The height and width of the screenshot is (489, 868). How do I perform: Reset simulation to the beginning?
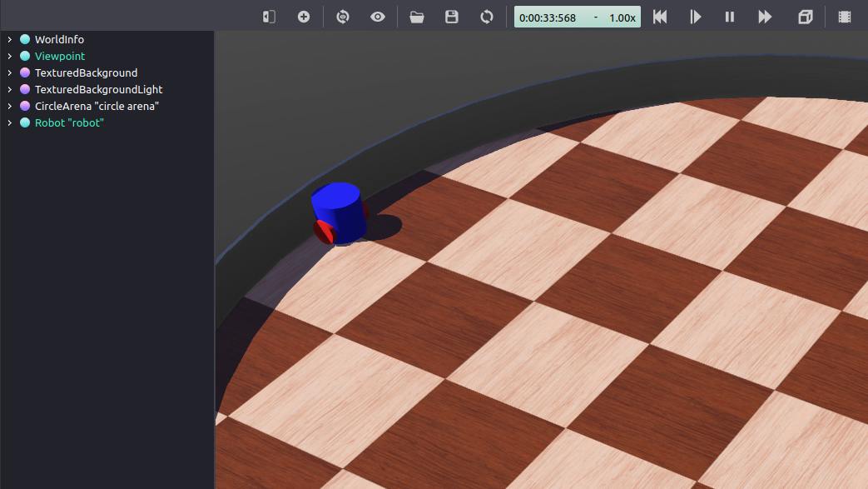coord(660,17)
